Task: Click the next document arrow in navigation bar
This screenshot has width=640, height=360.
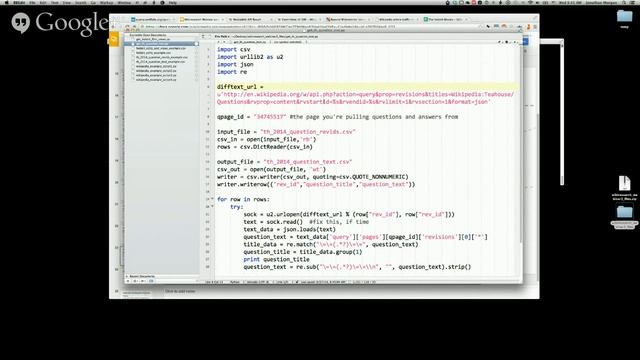Action: [x=224, y=42]
